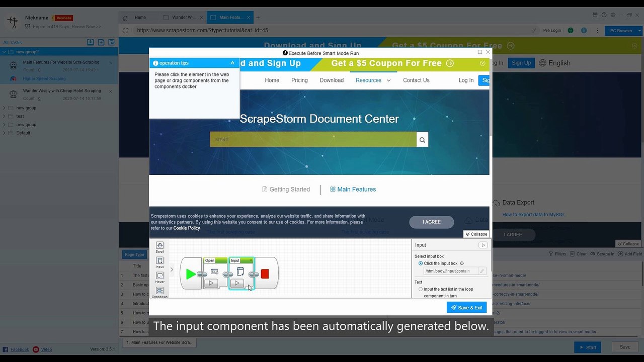Open the Contact Us menu item
The image size is (644, 362).
(x=416, y=80)
